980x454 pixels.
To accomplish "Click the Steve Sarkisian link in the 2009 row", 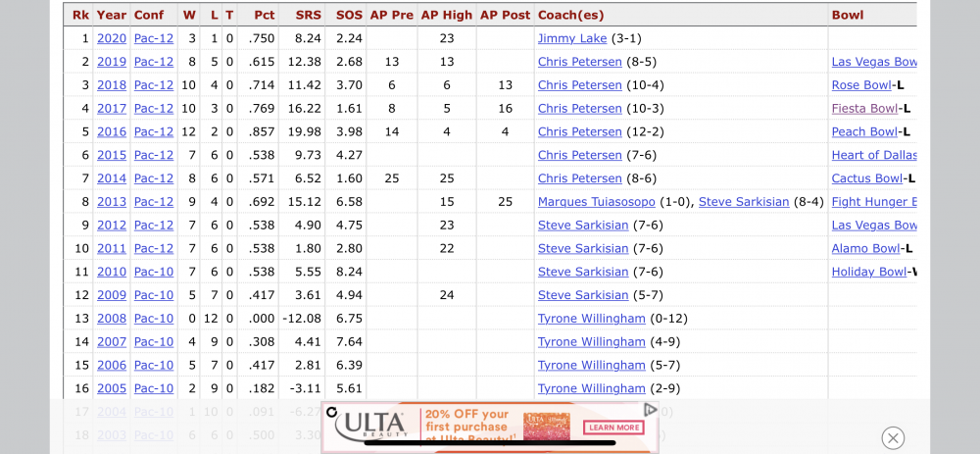I will (583, 295).
